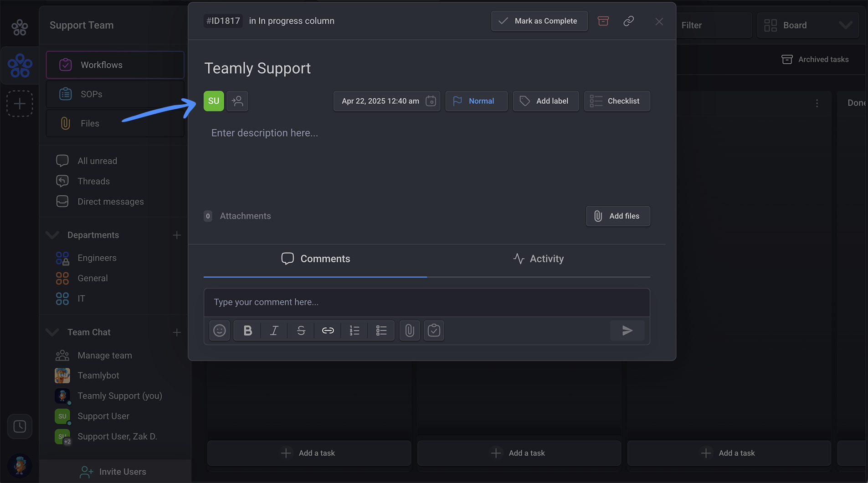Click the Apr 22, 2025 due date button
868x483 pixels.
[386, 101]
